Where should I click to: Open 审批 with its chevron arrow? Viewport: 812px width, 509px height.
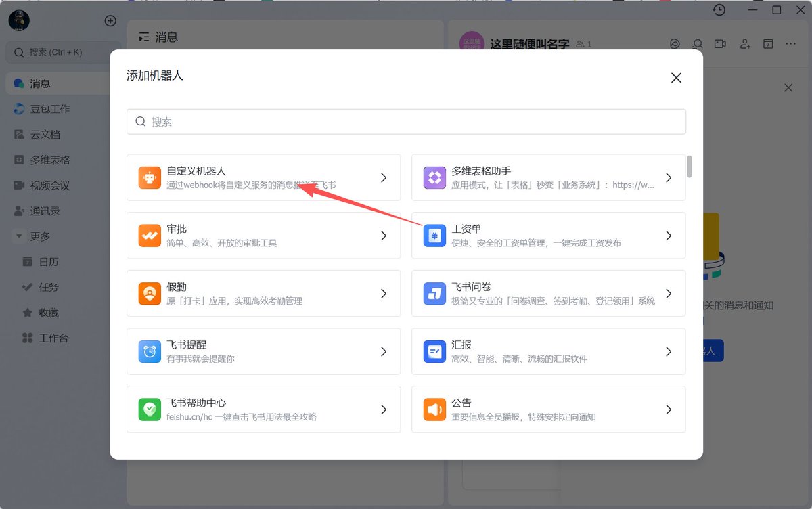[x=383, y=236]
